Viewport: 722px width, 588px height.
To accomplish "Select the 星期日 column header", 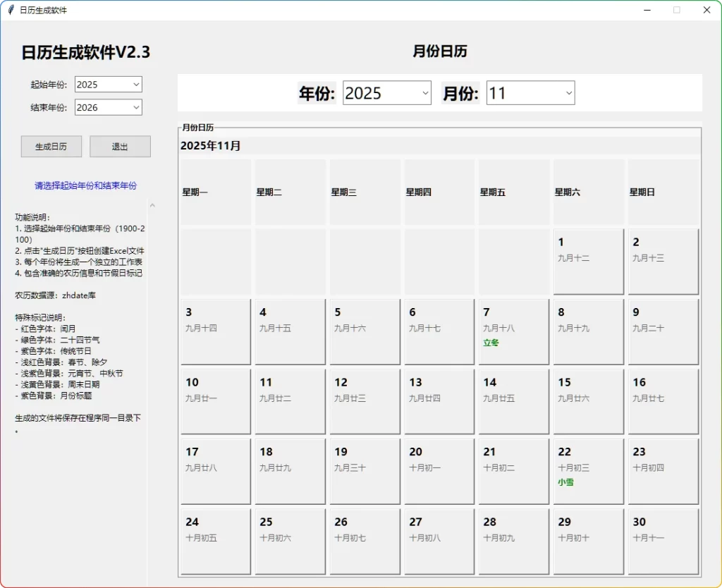I will click(642, 191).
